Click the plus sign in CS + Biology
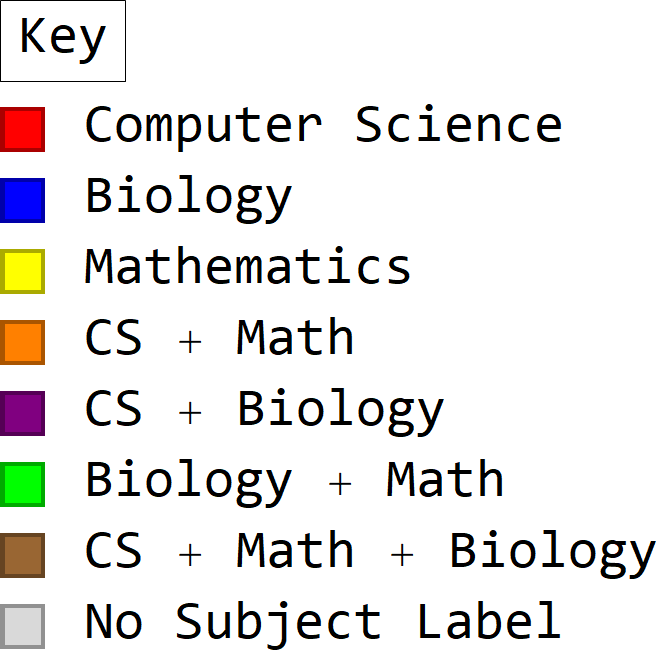 [190, 412]
